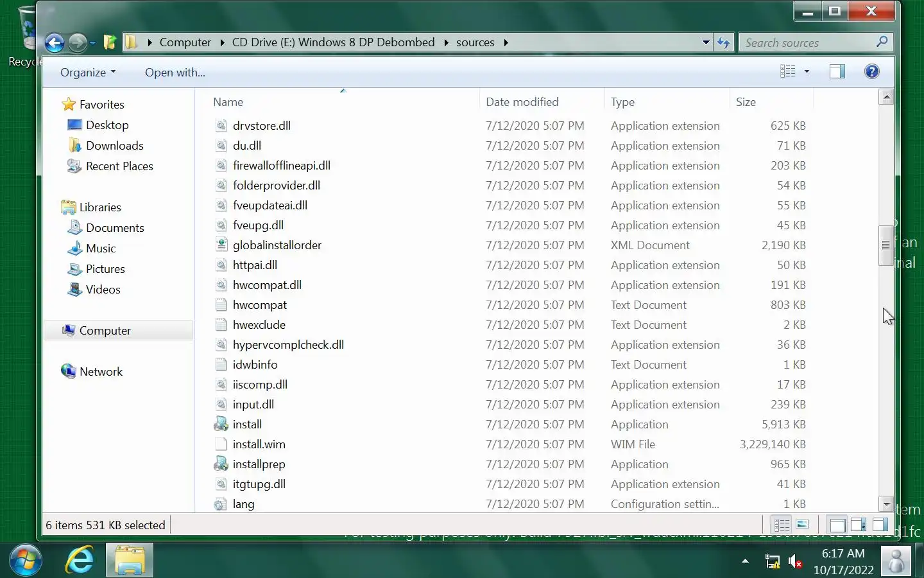Open the address bar history dropdown
The width and height of the screenshot is (924, 578).
pyautogui.click(x=706, y=42)
